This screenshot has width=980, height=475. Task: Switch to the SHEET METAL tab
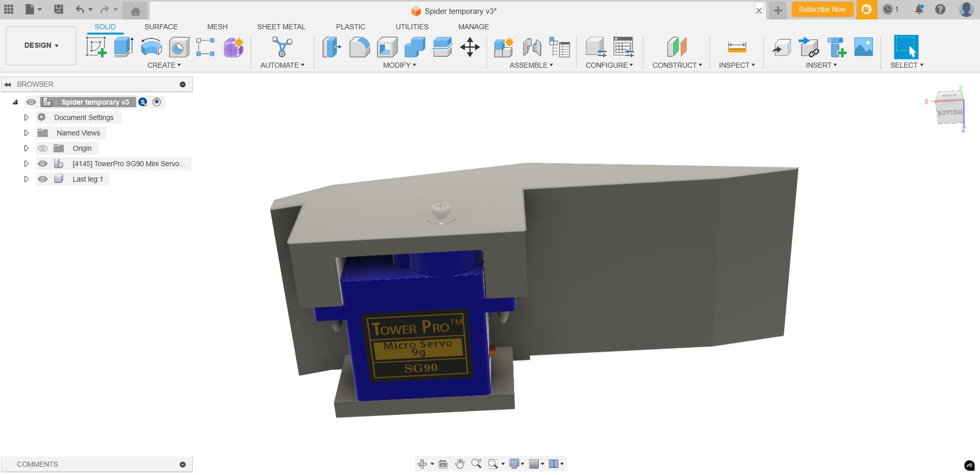pos(281,27)
